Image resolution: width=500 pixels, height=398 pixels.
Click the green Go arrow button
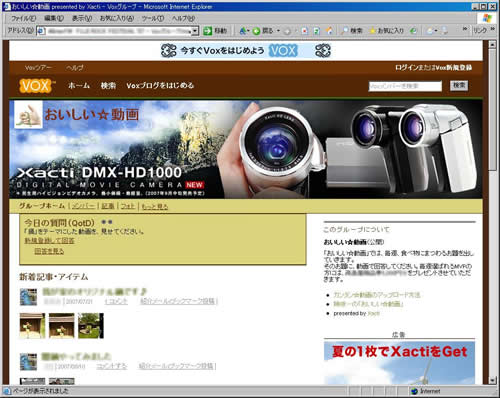point(215,31)
